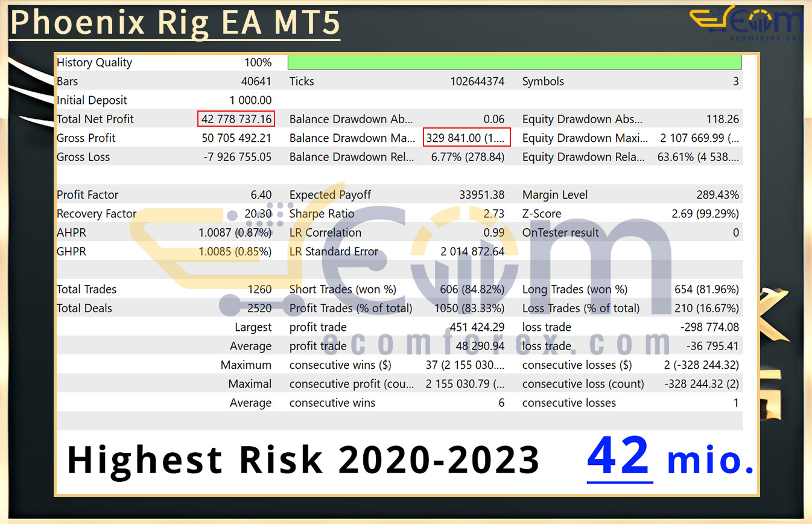Select the red-boxed Total Net Profit value
The height and width of the screenshot is (524, 812).
[x=236, y=119]
